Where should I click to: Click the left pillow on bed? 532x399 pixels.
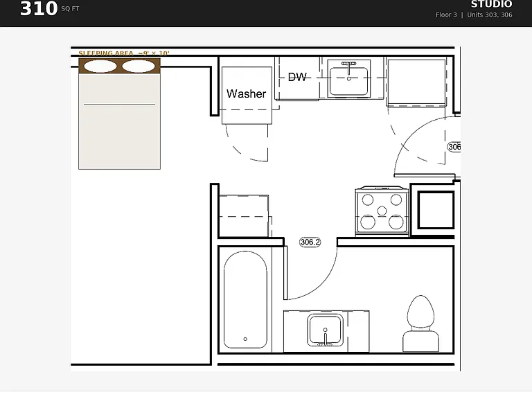point(100,66)
